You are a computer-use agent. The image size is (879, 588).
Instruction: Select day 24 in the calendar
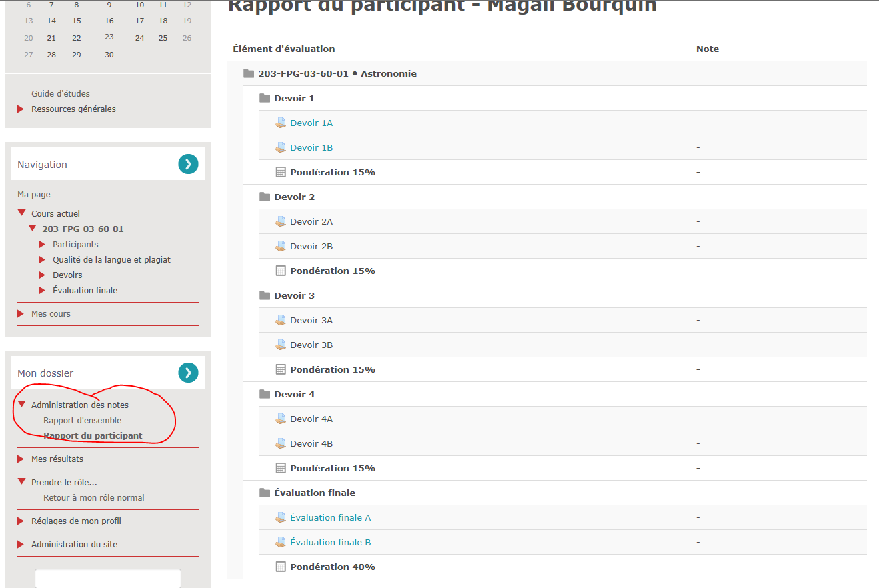click(x=139, y=38)
